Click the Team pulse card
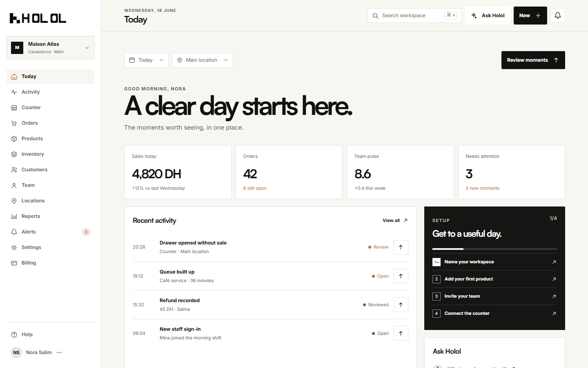 (x=400, y=172)
